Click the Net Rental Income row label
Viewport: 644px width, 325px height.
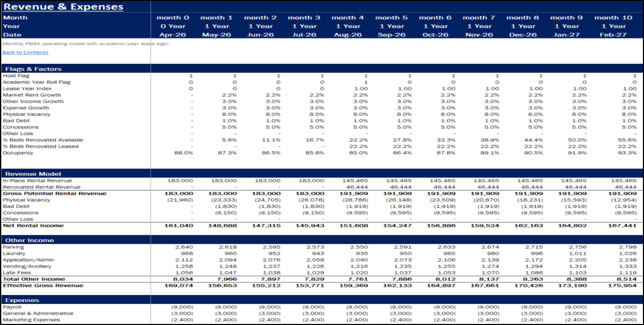(33, 226)
